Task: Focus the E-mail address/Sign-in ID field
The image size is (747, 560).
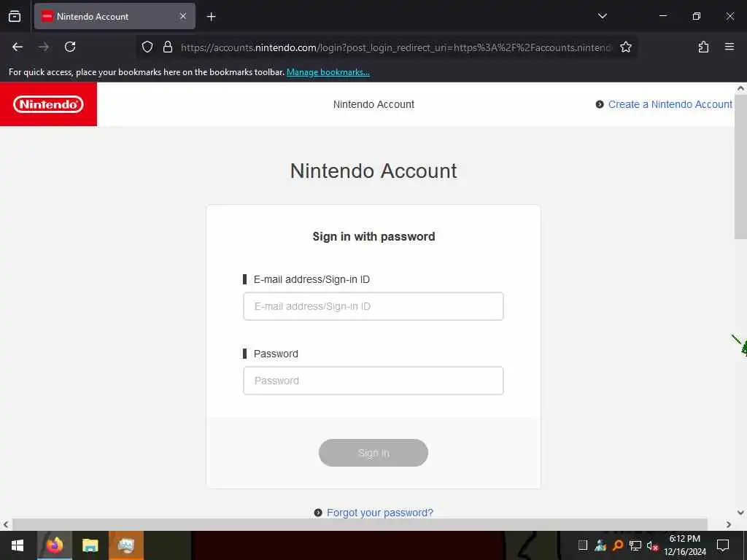Action: (373, 306)
